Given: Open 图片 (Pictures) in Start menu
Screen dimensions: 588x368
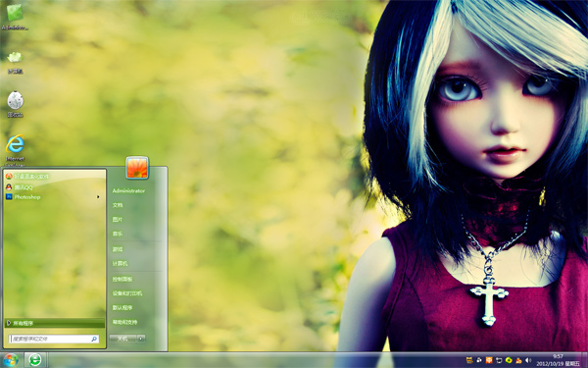Looking at the screenshot, I should (x=118, y=219).
